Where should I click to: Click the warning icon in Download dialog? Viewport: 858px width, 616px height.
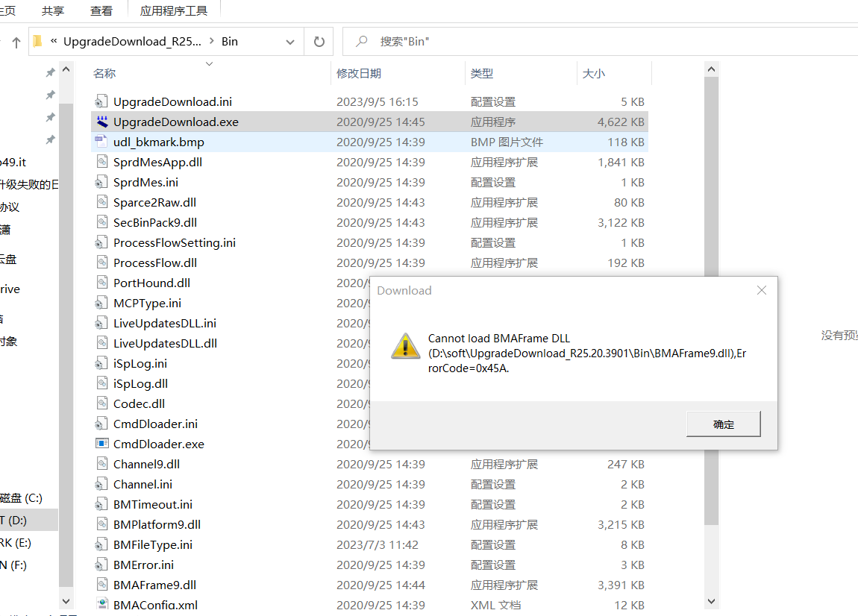[405, 346]
